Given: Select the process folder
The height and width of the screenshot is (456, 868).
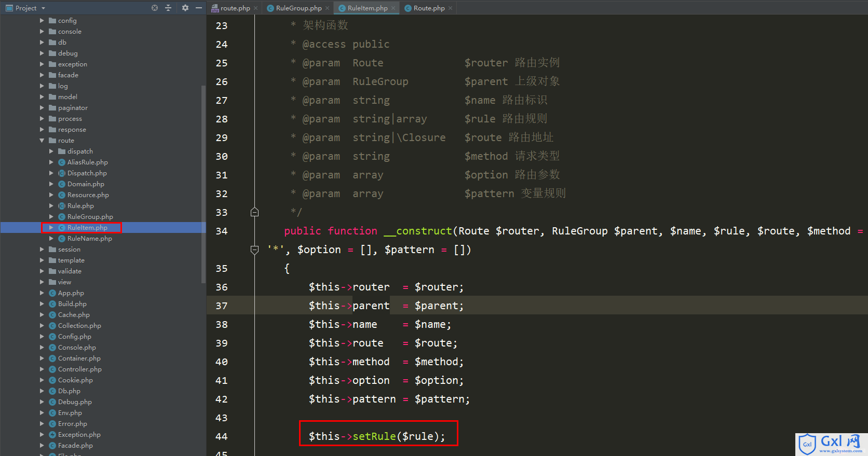Looking at the screenshot, I should coord(70,119).
